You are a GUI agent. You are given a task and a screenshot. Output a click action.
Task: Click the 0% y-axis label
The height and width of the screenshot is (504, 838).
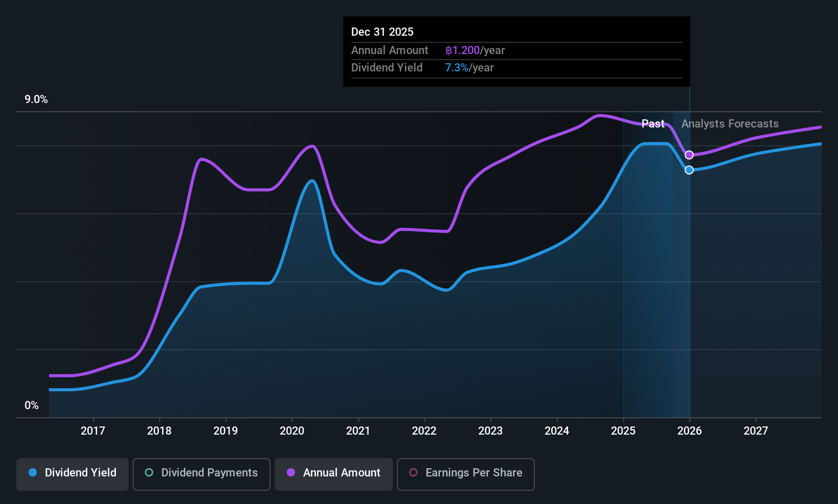32,406
